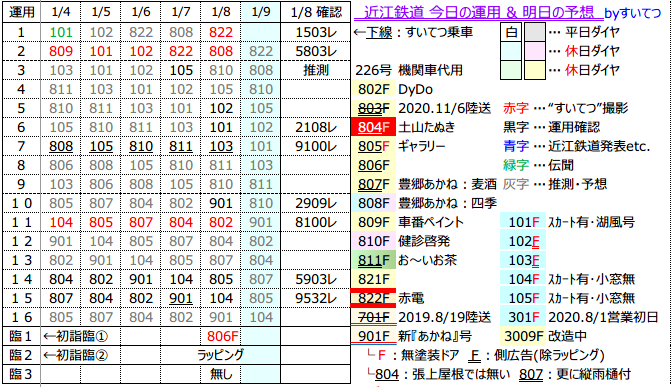The height and width of the screenshot is (387, 671).
Task: Select red 822 in row 1
Action: (x=221, y=32)
